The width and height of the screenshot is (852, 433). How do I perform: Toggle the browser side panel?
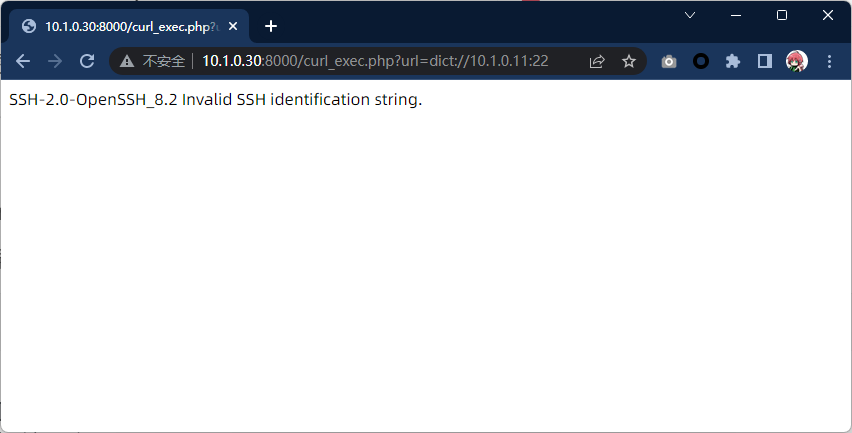765,61
